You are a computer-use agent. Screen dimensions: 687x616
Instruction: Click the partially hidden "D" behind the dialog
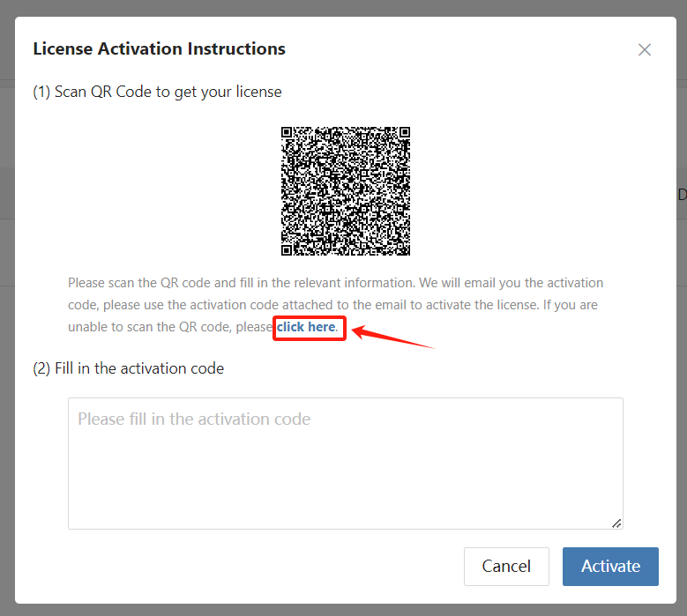(x=683, y=195)
